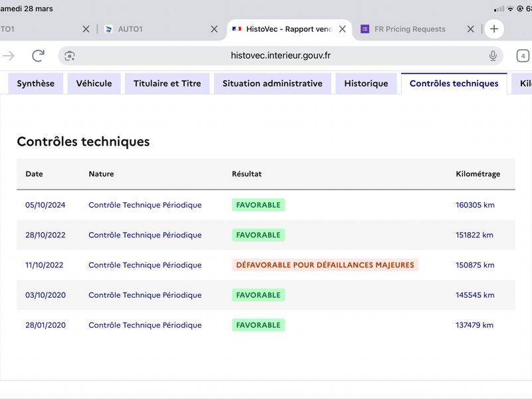Open the tab overview counter showing 4
This screenshot has height=399, width=532.
point(523,56)
